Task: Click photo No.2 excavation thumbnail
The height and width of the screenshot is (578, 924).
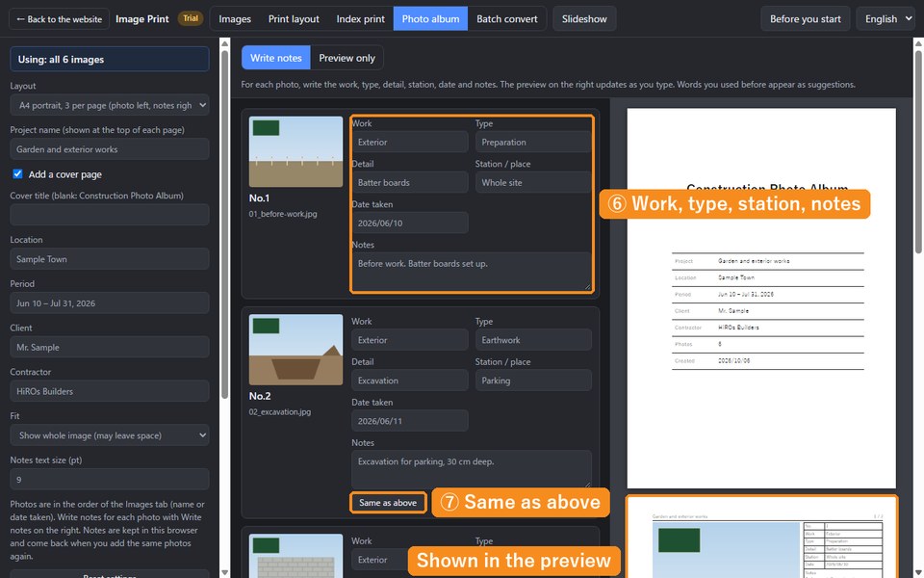Action: (x=295, y=350)
